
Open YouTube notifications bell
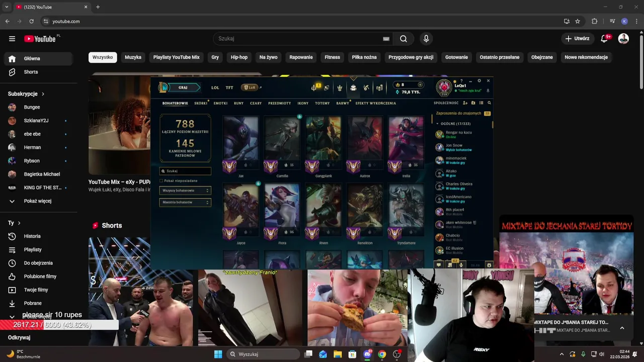(605, 39)
